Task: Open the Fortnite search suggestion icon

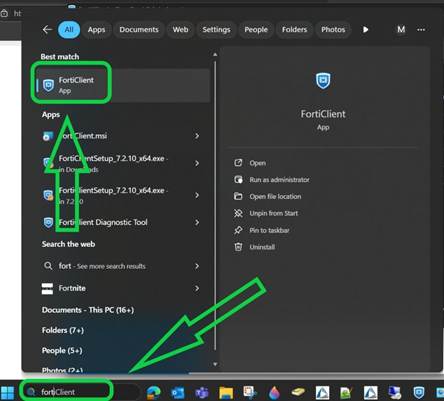Action: [x=47, y=289]
